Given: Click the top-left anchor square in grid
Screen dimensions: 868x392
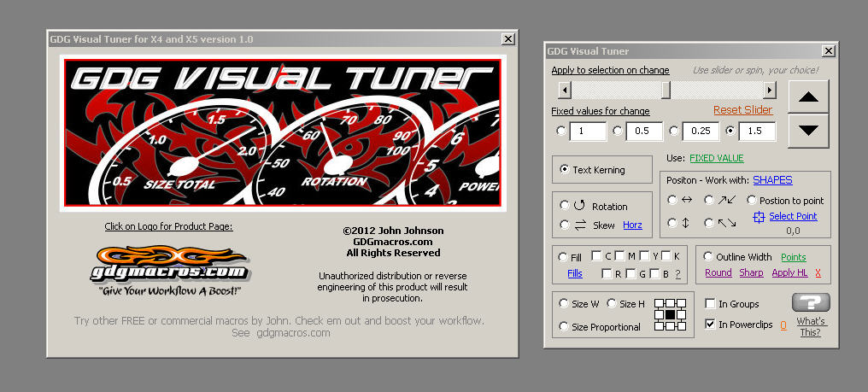Looking at the screenshot, I should click(659, 303).
